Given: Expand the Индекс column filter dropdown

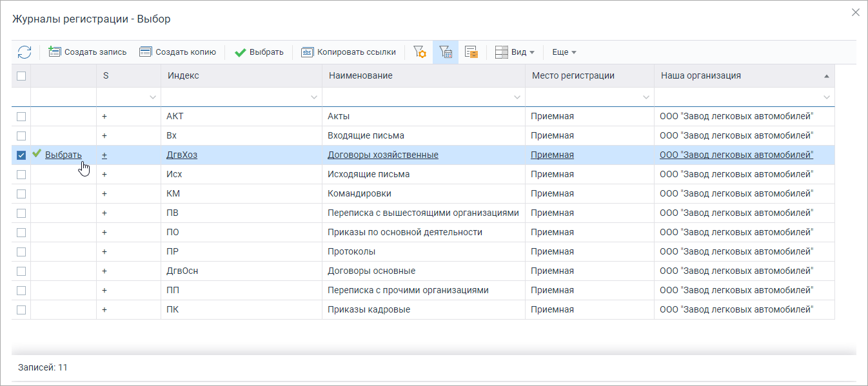Looking at the screenshot, I should 314,97.
